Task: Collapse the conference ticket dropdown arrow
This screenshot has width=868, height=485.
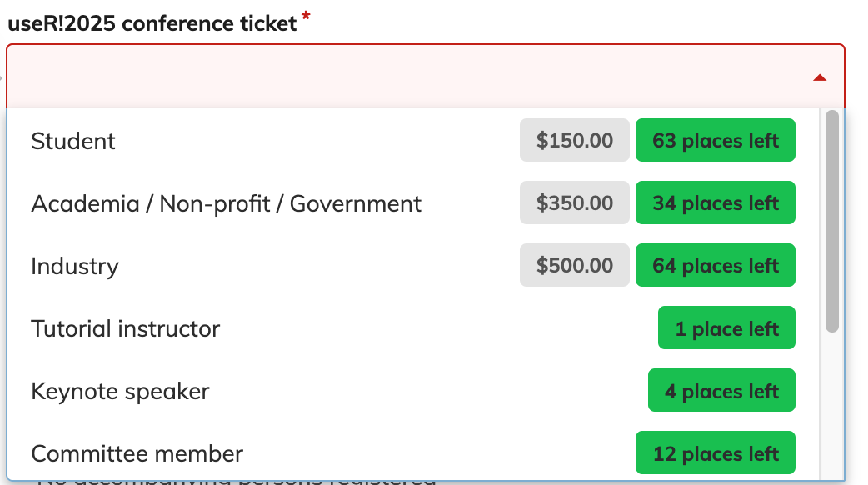Action: point(820,78)
